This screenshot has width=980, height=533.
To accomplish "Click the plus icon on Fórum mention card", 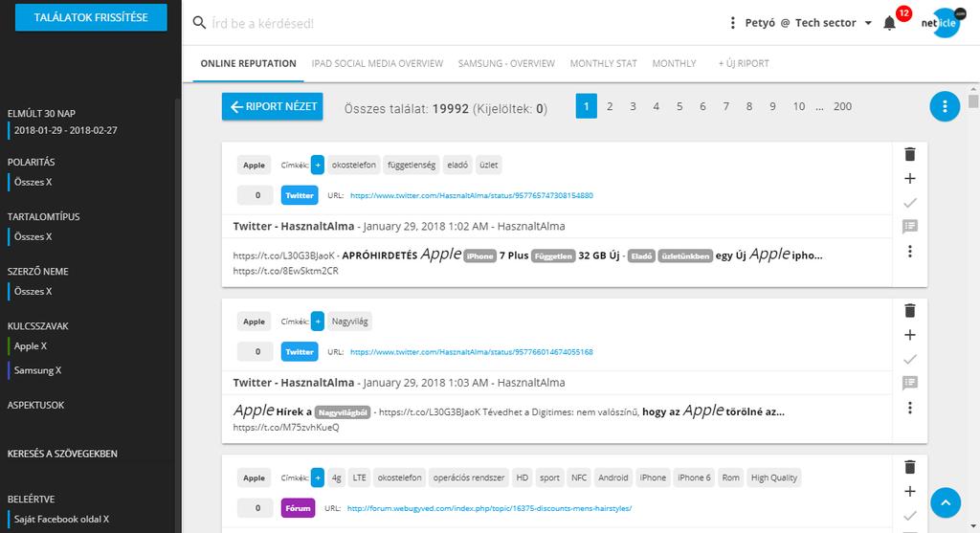I will (910, 491).
